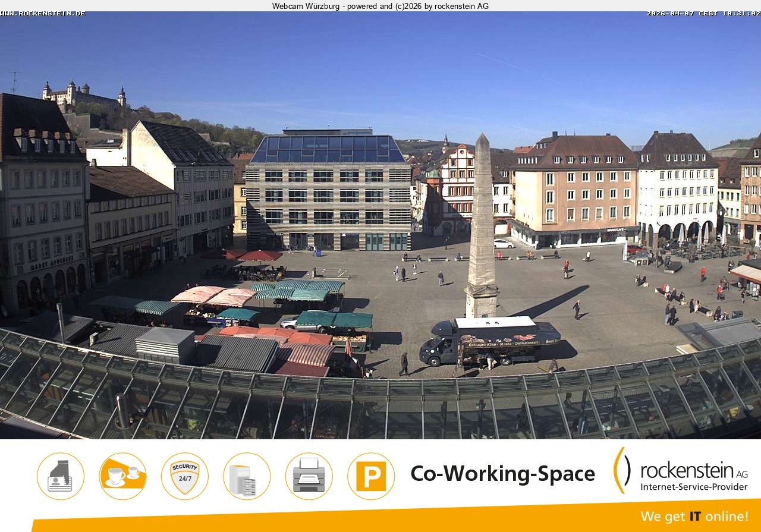Click the business card printing icon
761x532 pixels.
point(61,476)
